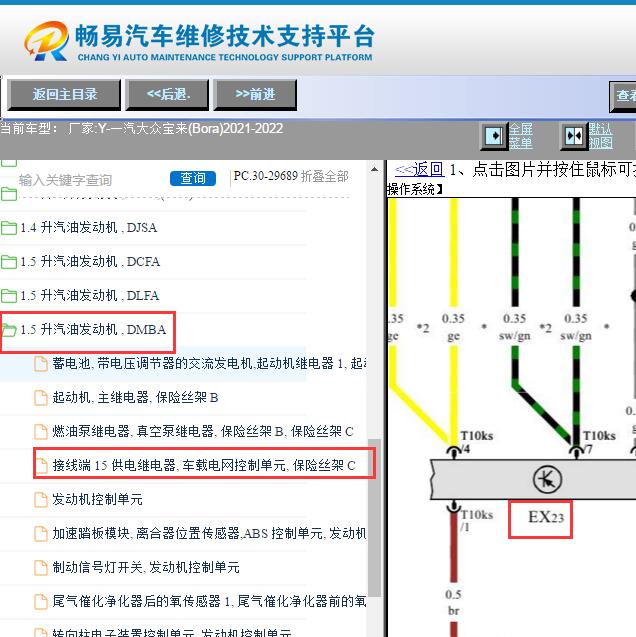Click scroll-up arrow of tree panel
636x637 pixels.
coord(374,169)
